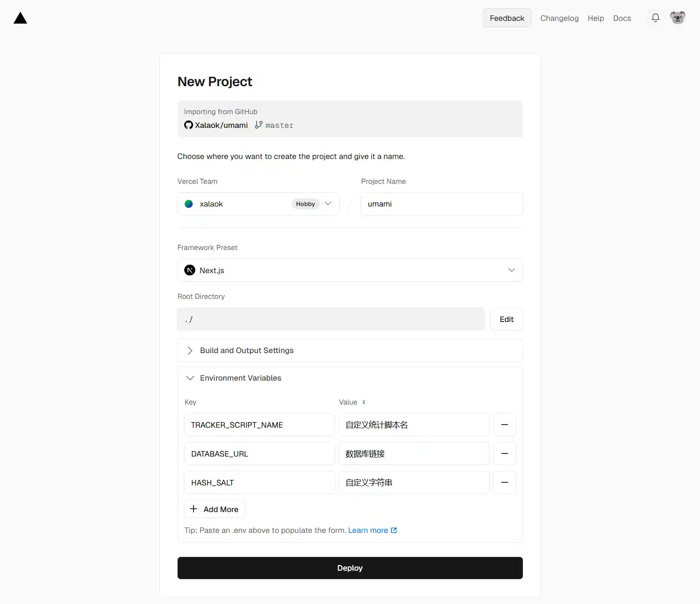Open the Framework Preset dropdown arrow
This screenshot has width=700, height=604.
click(x=511, y=270)
